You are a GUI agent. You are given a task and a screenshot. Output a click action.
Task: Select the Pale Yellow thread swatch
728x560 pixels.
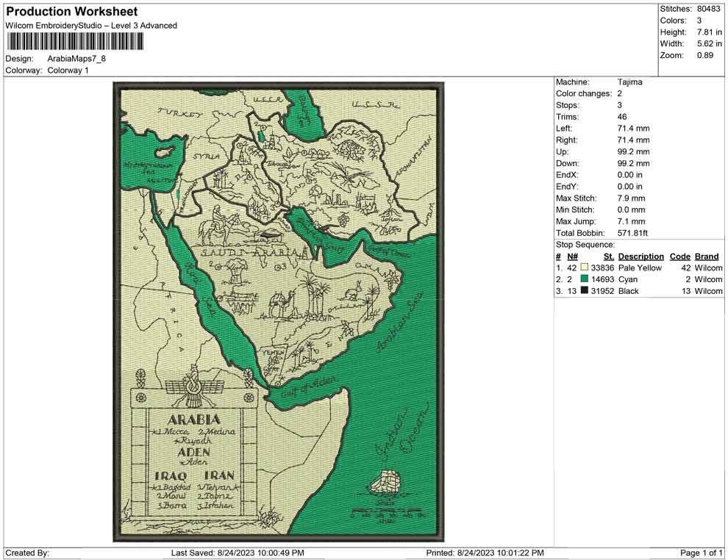pyautogui.click(x=584, y=268)
